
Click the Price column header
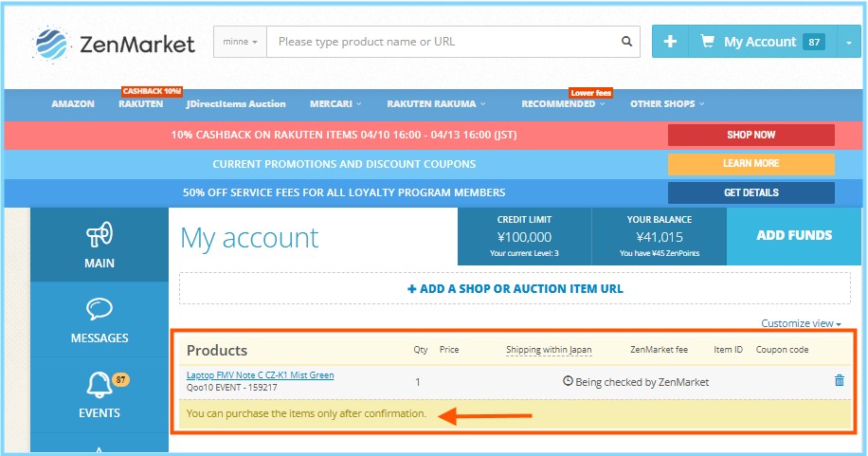tap(449, 350)
